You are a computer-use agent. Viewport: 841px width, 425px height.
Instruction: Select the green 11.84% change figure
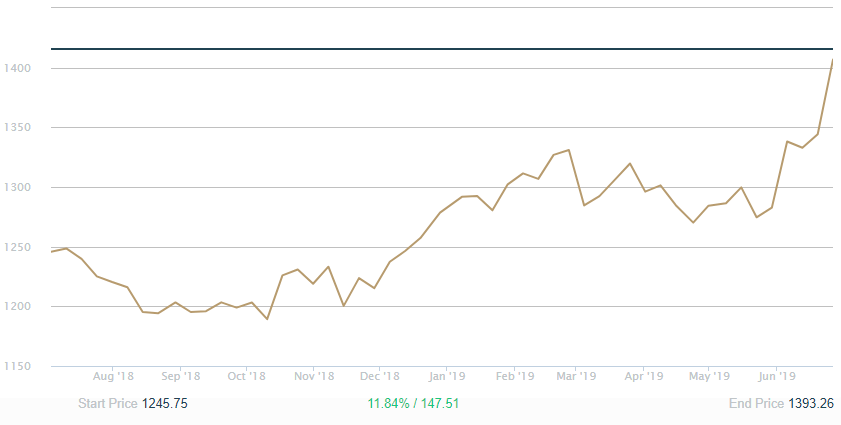[387, 403]
